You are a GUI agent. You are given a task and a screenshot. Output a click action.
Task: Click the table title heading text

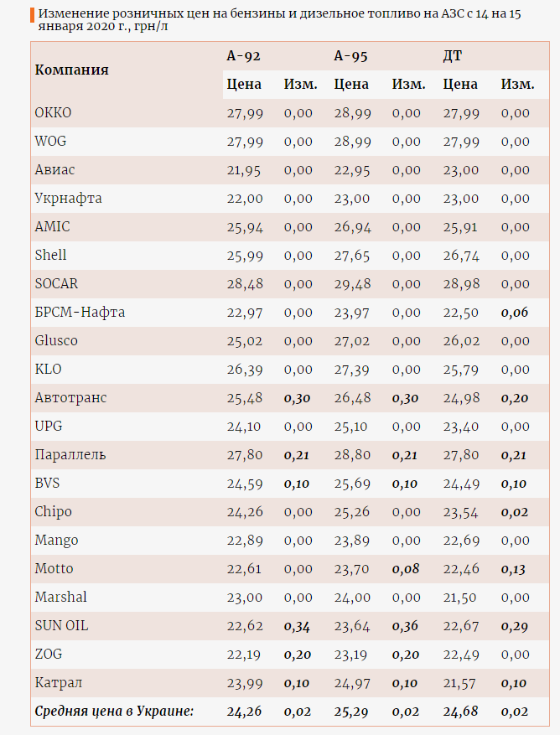pyautogui.click(x=279, y=19)
